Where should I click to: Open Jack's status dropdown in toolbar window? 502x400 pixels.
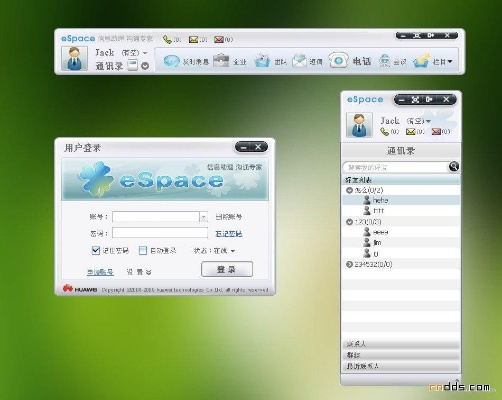145,53
